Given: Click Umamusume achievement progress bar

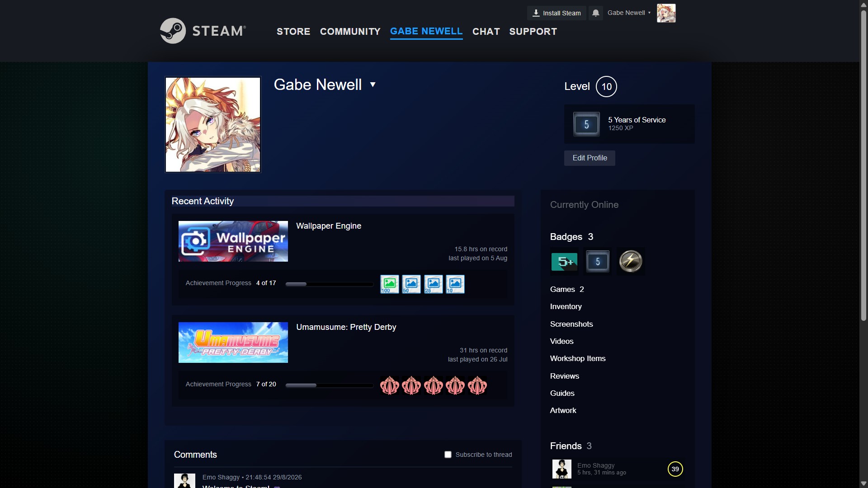Looking at the screenshot, I should tap(330, 385).
